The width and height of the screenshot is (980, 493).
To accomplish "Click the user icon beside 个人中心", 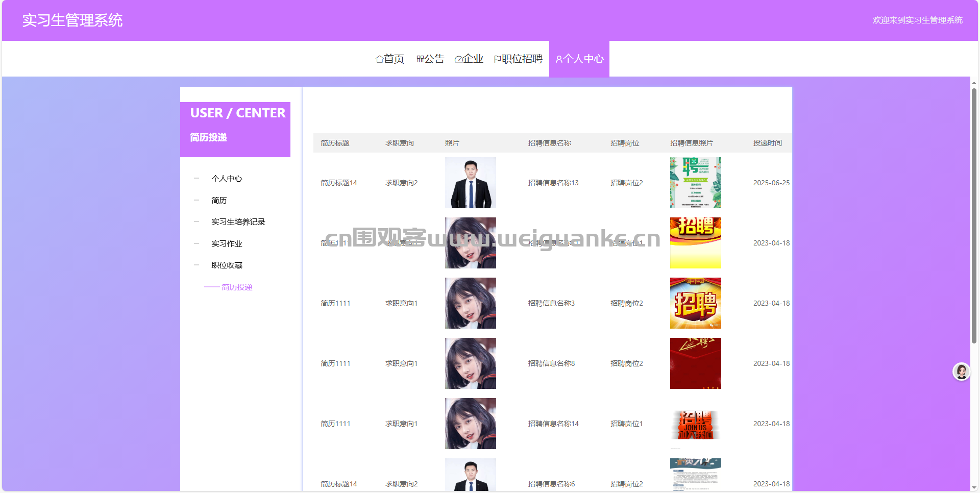I will (559, 59).
